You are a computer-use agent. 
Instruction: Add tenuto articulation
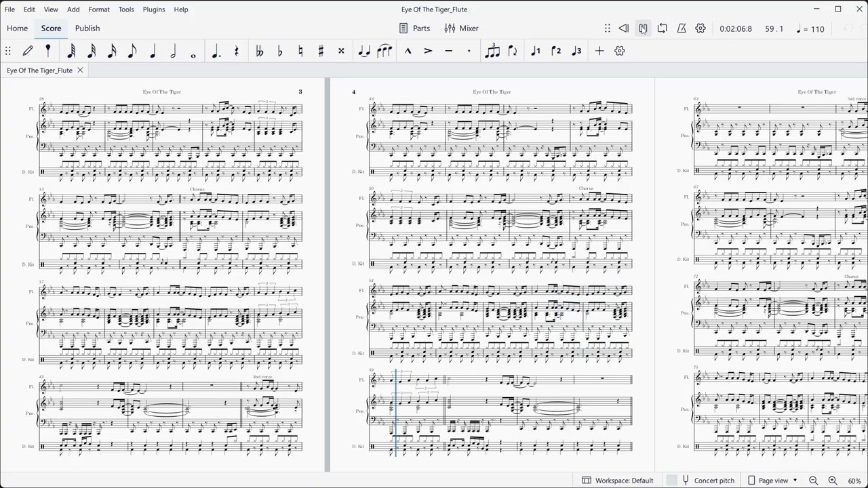pos(448,51)
